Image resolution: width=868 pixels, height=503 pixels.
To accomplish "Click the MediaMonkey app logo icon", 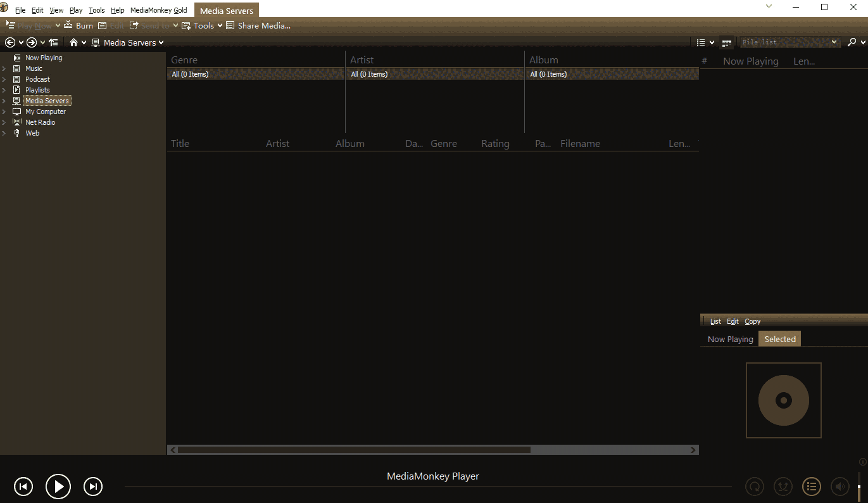I will (x=4, y=7).
